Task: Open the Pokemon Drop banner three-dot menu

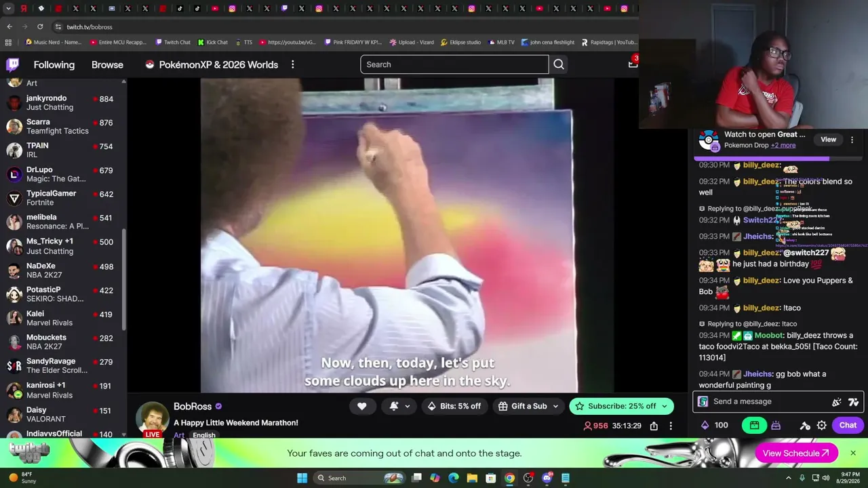Action: (x=852, y=140)
